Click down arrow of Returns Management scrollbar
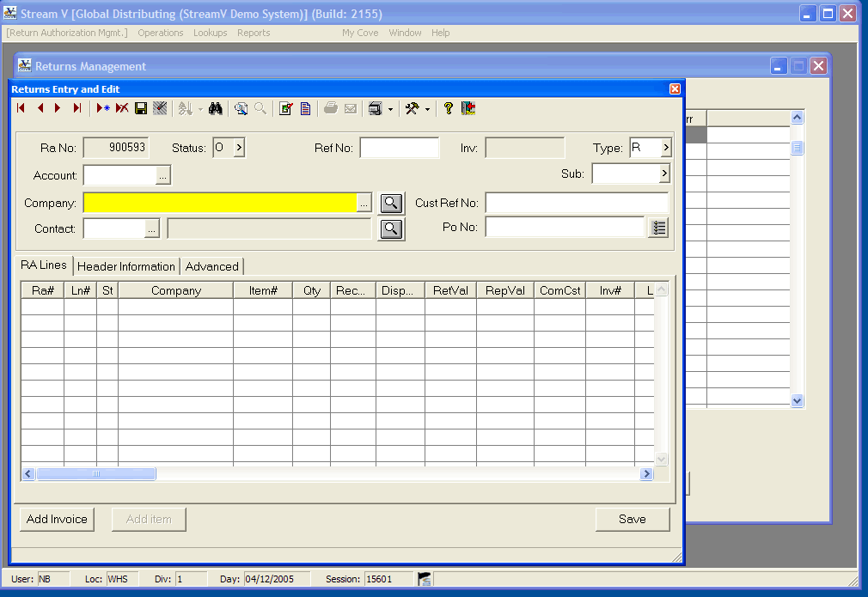Image resolution: width=868 pixels, height=597 pixels. click(x=798, y=400)
